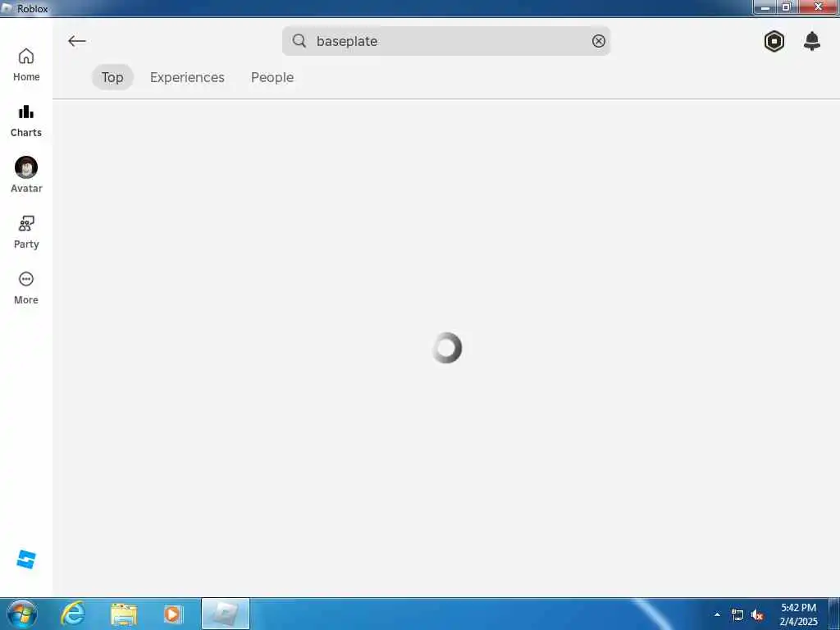Click the muted volume tray icon
The width and height of the screenshot is (840, 630).
(x=757, y=615)
